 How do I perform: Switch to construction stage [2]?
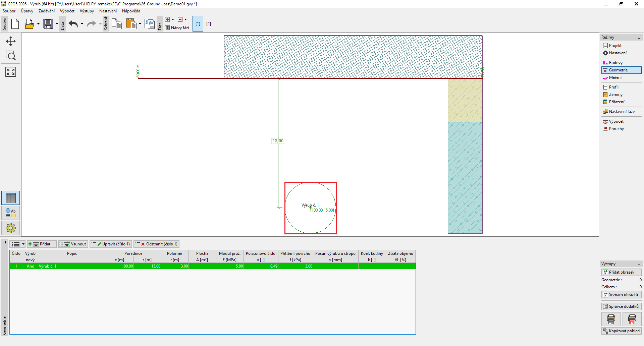point(209,24)
